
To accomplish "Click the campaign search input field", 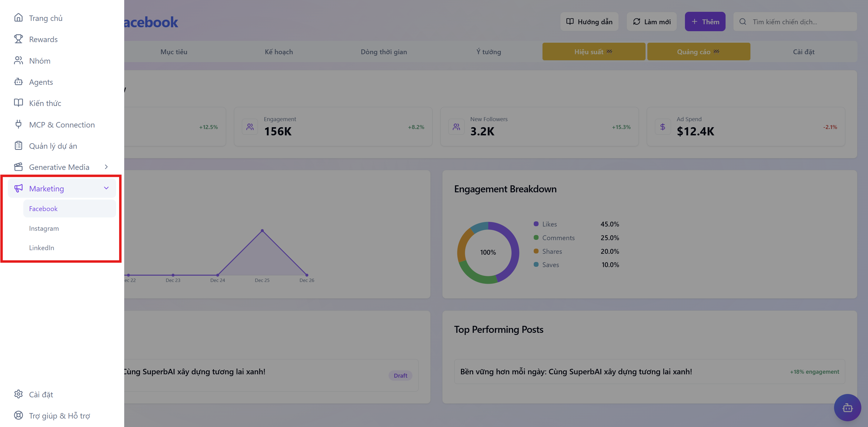I will [x=795, y=22].
